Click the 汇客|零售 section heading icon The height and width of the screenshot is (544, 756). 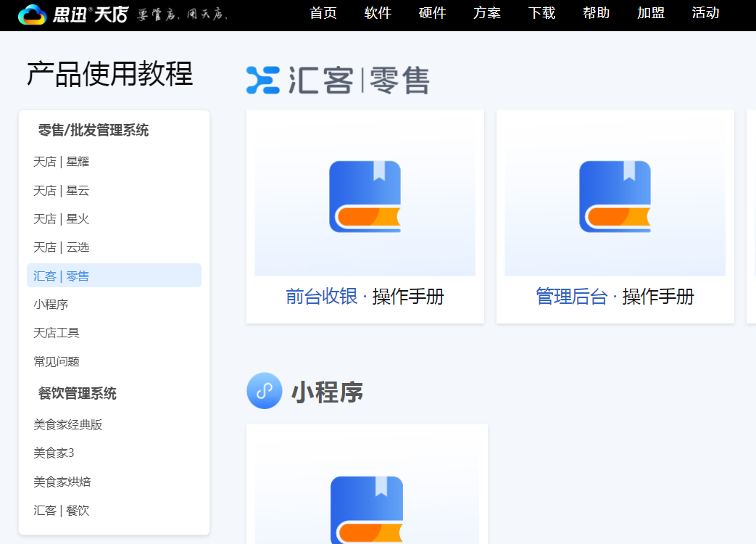coord(263,81)
